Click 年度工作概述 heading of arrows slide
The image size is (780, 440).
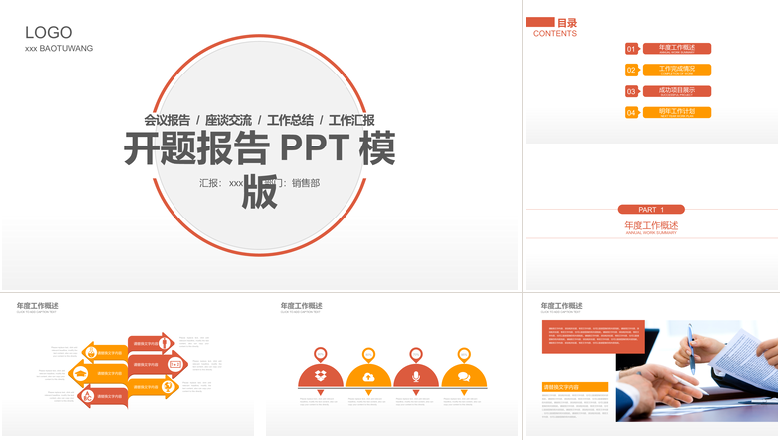(37, 305)
